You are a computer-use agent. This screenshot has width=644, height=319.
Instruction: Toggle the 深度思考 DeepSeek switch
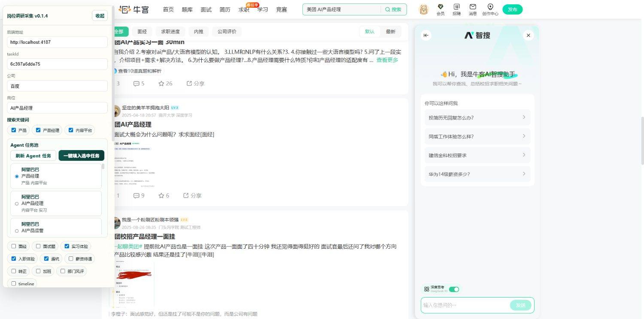(x=454, y=289)
